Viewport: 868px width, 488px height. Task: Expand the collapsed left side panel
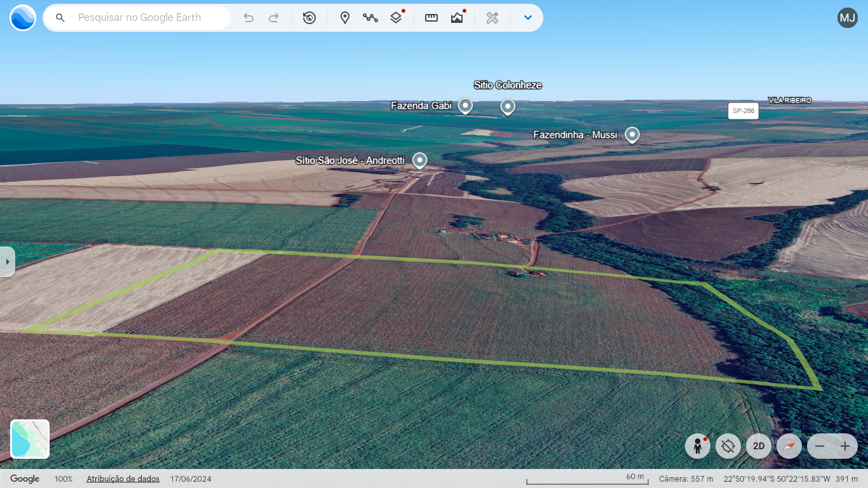tap(7, 262)
